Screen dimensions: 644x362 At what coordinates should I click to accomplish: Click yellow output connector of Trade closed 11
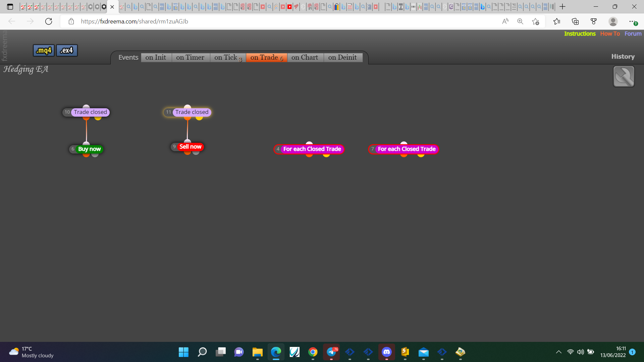coord(199,118)
